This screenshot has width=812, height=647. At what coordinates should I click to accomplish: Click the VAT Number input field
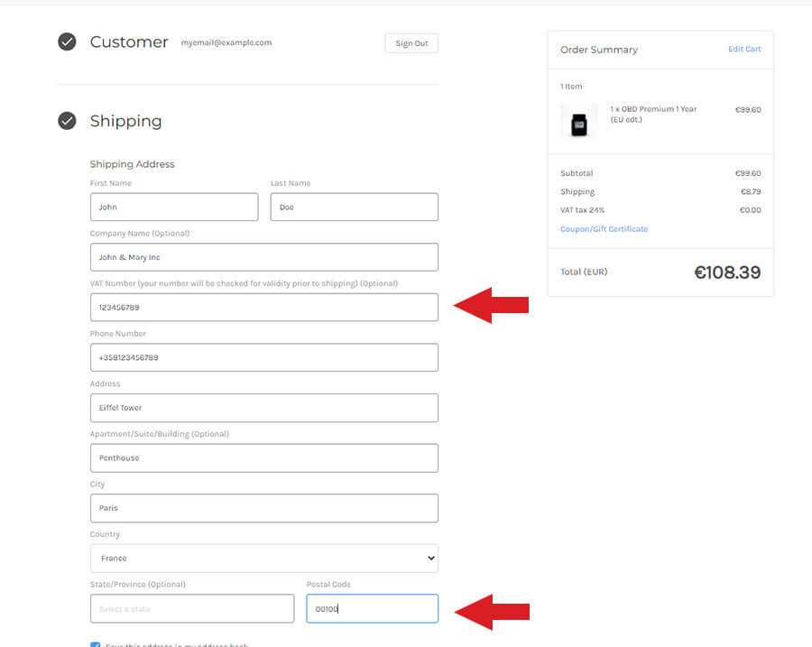264,307
